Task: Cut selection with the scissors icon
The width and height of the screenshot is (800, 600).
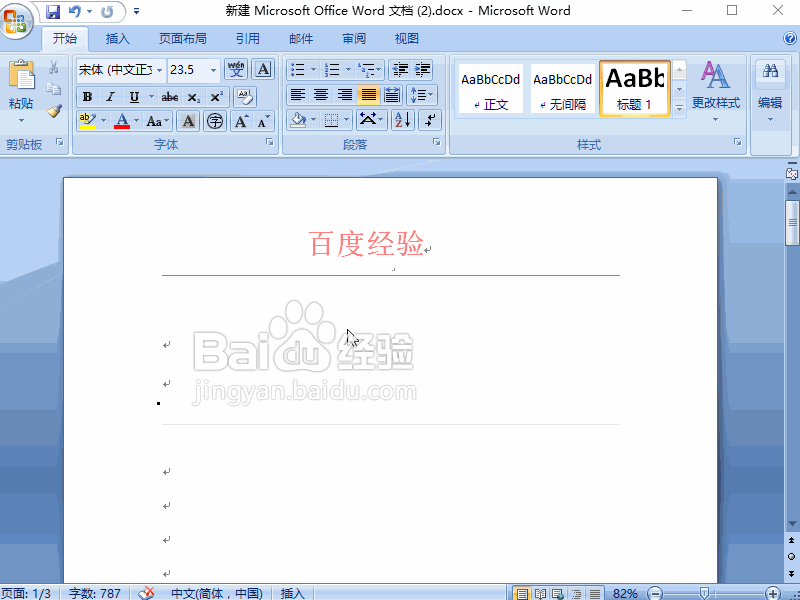Action: [54, 67]
